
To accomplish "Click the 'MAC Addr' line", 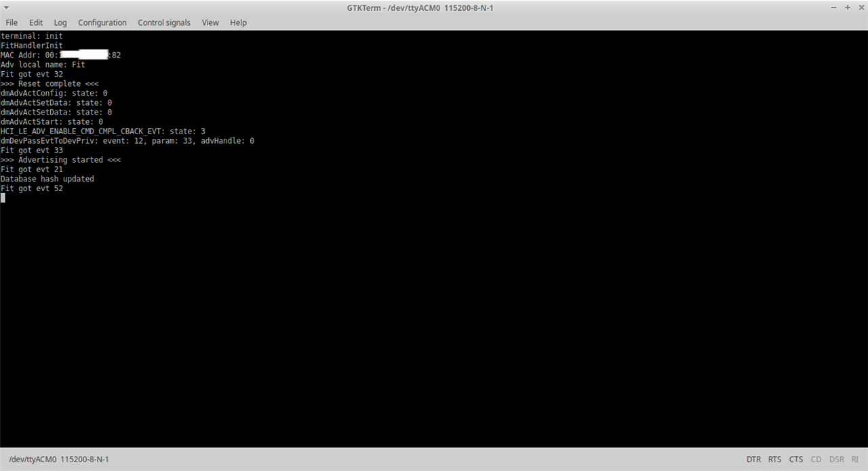I will pyautogui.click(x=61, y=55).
